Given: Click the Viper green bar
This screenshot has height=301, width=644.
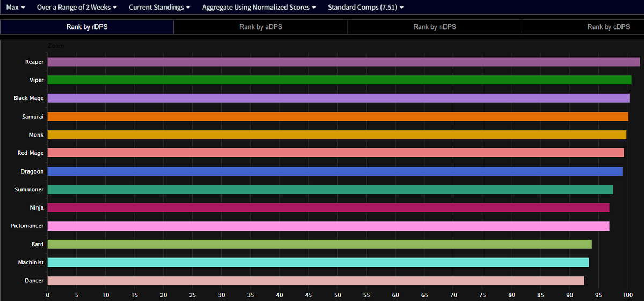Looking at the screenshot, I should [339, 80].
